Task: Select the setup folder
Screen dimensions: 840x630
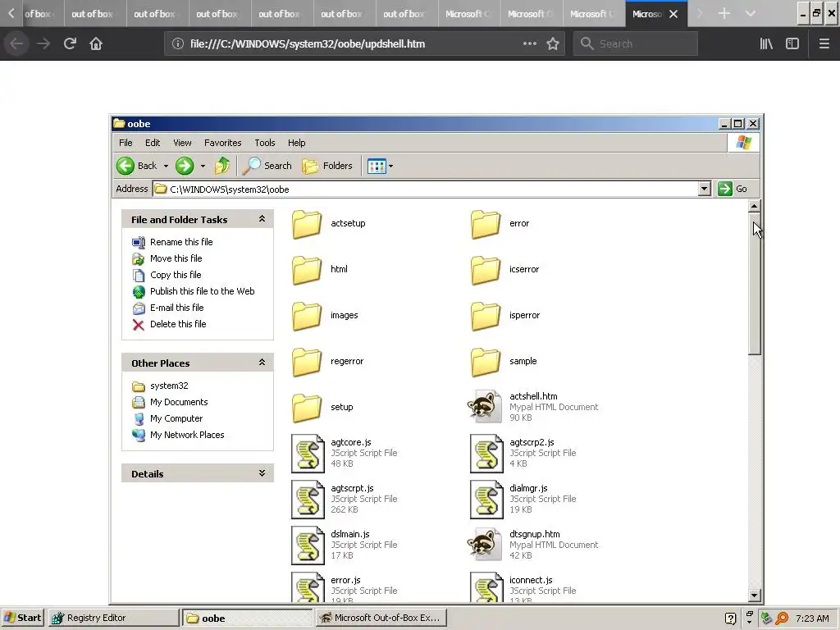Action: pyautogui.click(x=322, y=408)
